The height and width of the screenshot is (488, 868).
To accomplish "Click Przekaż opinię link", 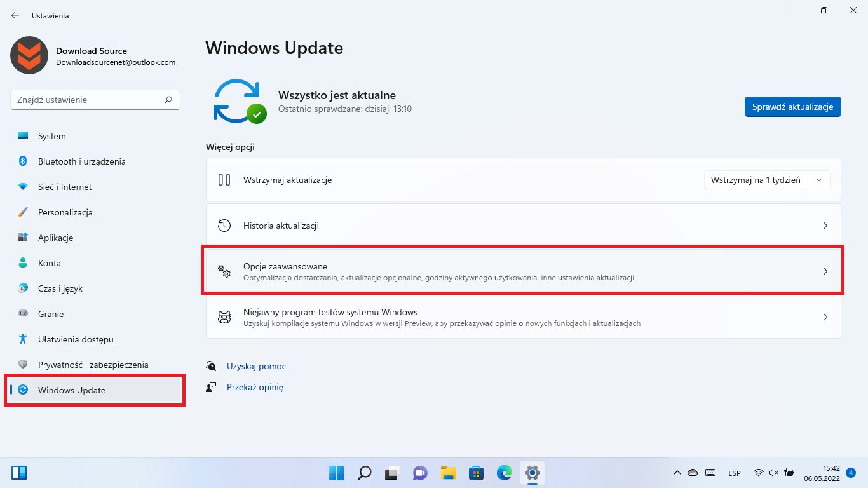I will coord(255,386).
